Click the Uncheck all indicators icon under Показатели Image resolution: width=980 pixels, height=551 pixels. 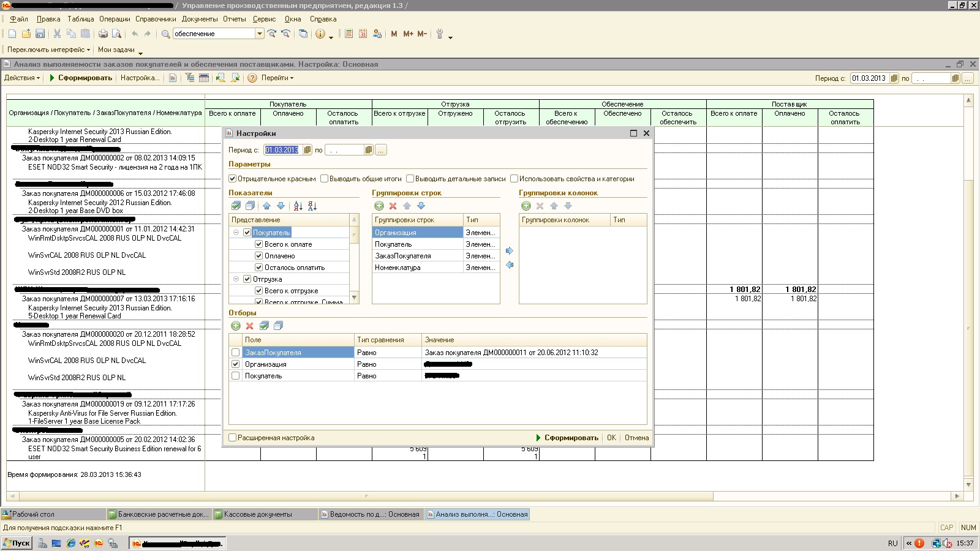pos(250,206)
